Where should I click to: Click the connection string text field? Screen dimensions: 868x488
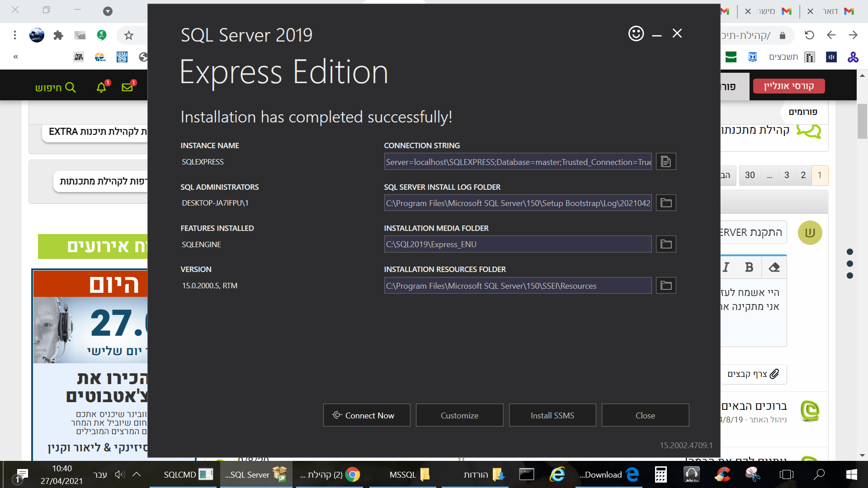point(518,162)
